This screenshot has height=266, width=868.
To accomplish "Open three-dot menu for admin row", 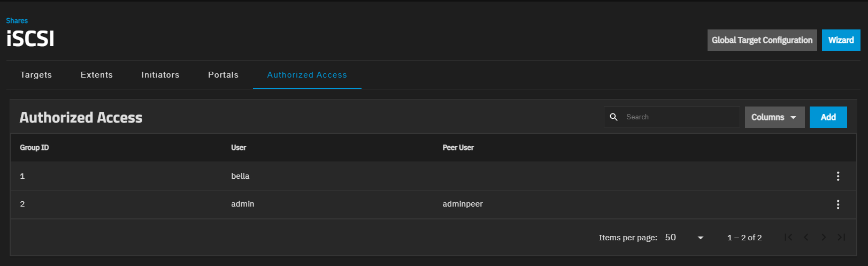I will point(838,204).
